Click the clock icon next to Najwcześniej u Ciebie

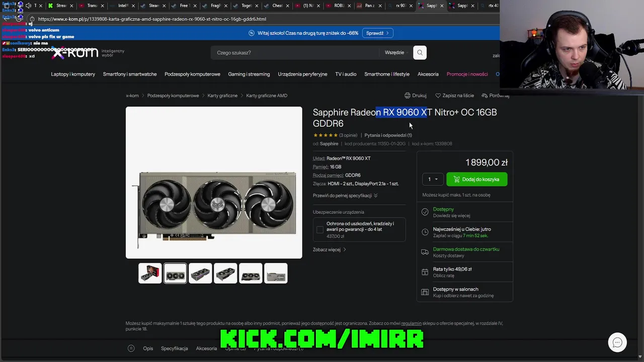point(425,232)
